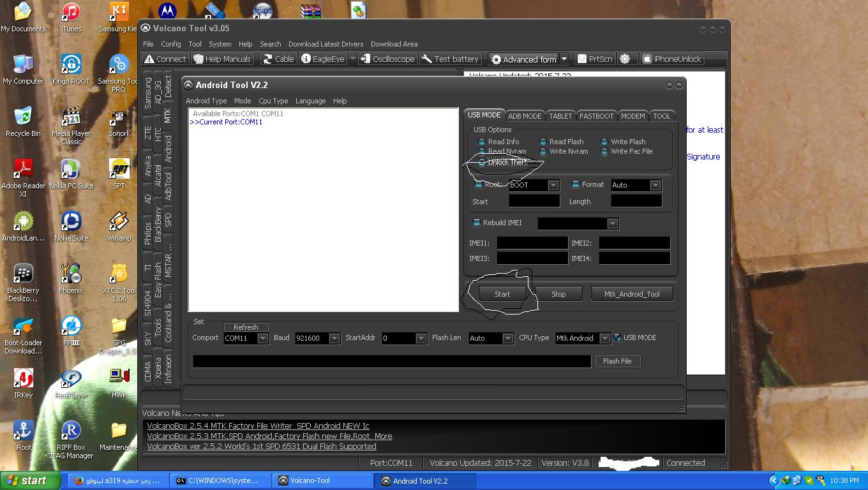Switch to the ADB MODE tab
This screenshot has height=490, width=868.
coord(525,115)
